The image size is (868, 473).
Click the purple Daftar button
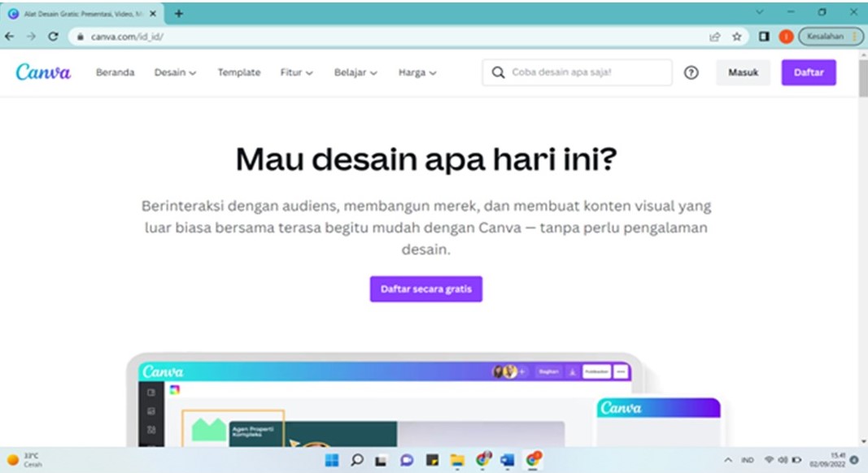pyautogui.click(x=808, y=72)
